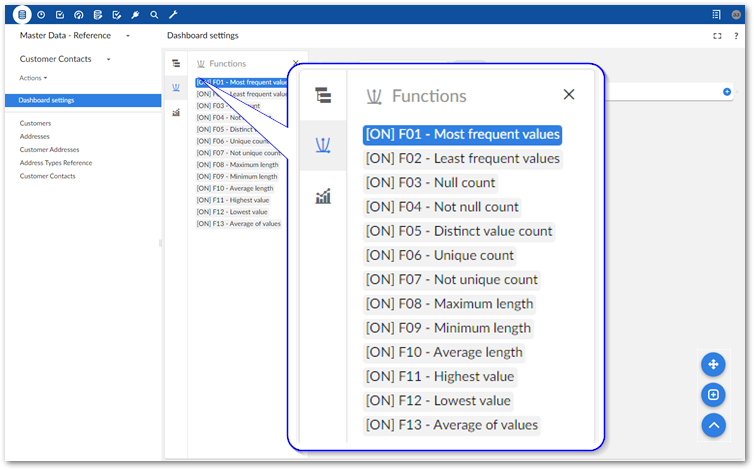Viewport: 754px width, 470px height.
Task: Open the Customer Contacts dropdown arrow
Action: click(108, 60)
